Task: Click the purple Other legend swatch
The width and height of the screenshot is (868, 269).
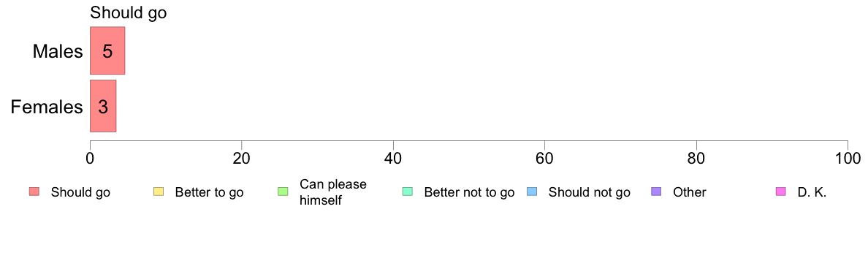Action: click(656, 192)
